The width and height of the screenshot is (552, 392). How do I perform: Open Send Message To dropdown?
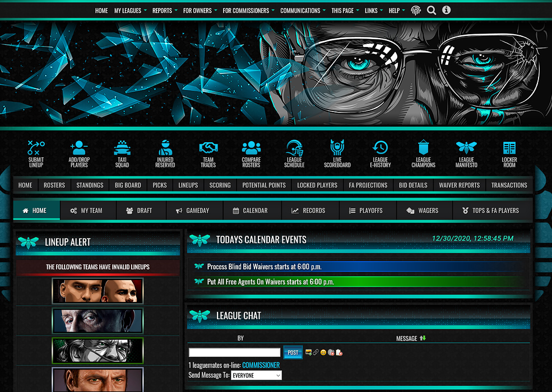256,375
